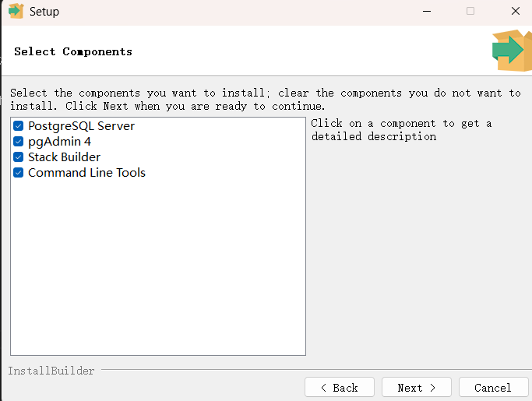The image size is (532, 401).
Task: Minimize the Setup window
Action: [427, 11]
